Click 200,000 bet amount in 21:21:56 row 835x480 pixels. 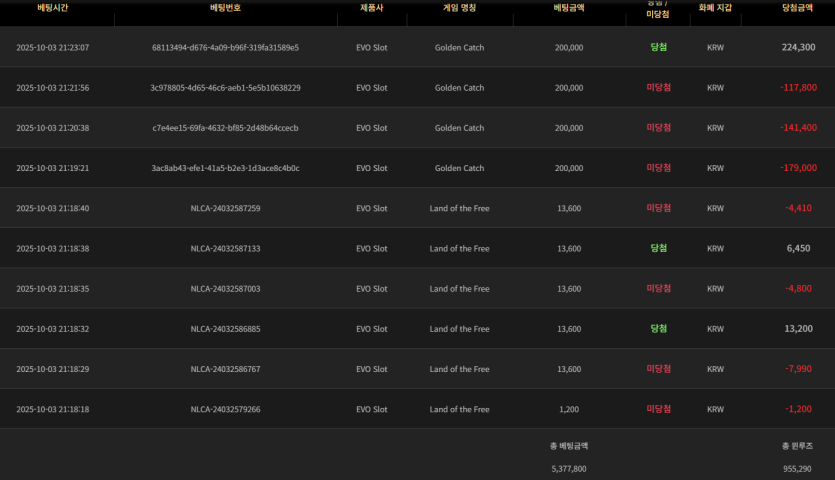tap(569, 88)
